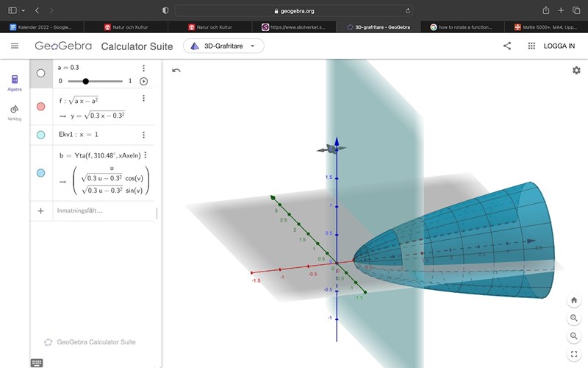
Task: Toggle visibility of Ekv1 plane
Action: (x=40, y=135)
